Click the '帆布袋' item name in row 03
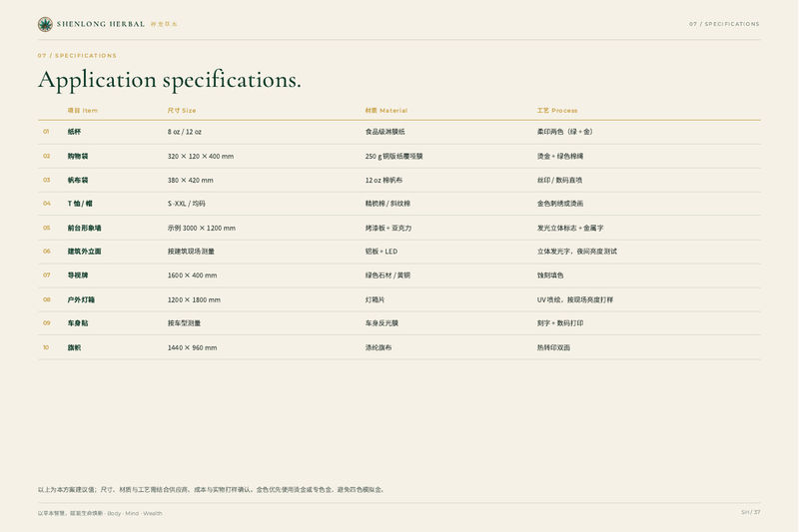This screenshot has height=532, width=799. 78,181
